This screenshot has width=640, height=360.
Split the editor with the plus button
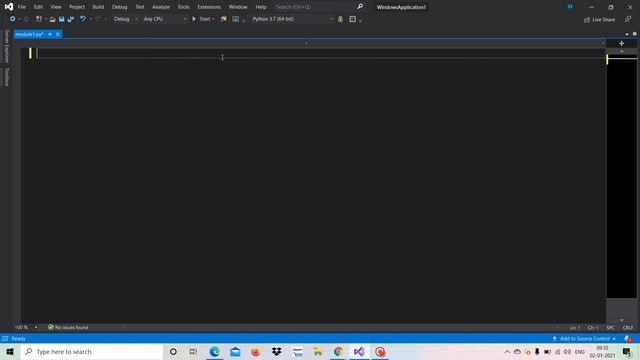[621, 43]
